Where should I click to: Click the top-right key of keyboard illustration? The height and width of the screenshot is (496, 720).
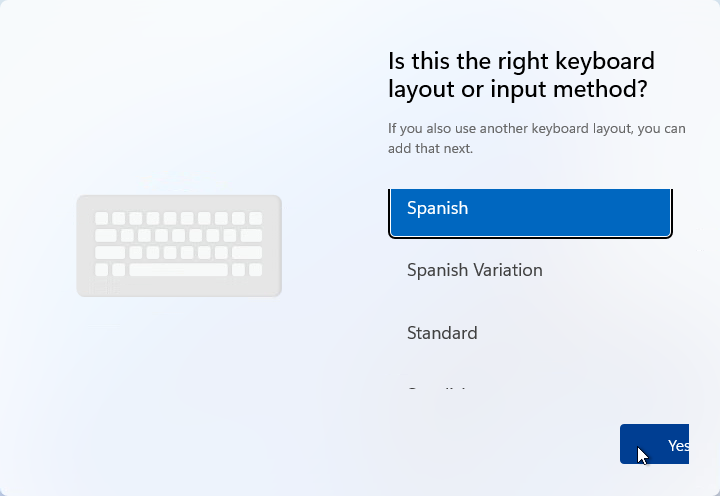[x=255, y=218]
